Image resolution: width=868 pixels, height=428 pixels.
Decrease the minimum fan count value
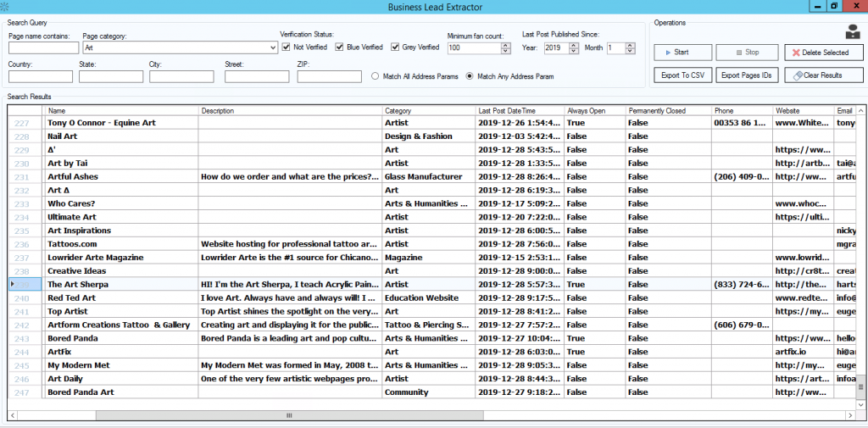coord(506,51)
